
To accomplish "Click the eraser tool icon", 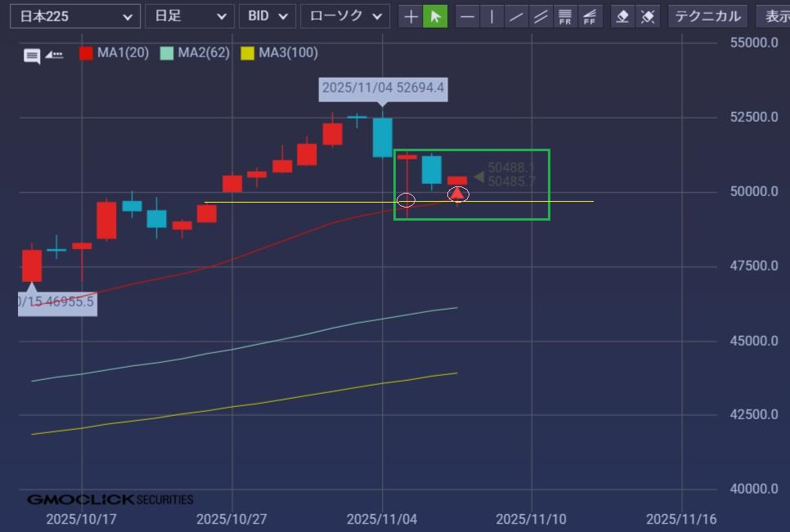I will coord(623,16).
